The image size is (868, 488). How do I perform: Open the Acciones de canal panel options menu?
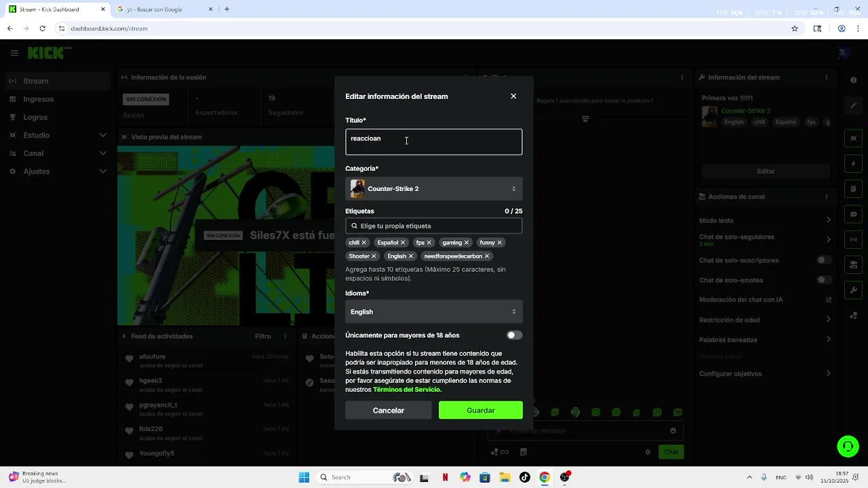827,197
